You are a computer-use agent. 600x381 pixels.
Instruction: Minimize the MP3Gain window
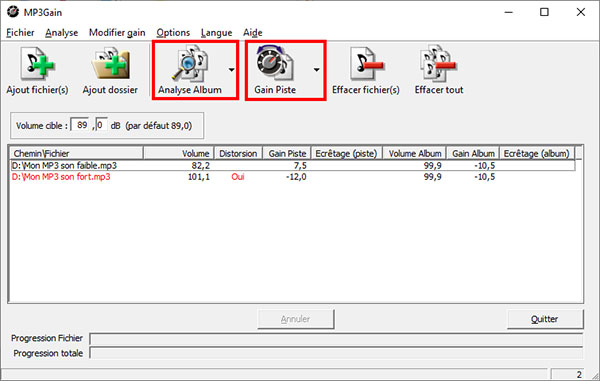[x=509, y=12]
